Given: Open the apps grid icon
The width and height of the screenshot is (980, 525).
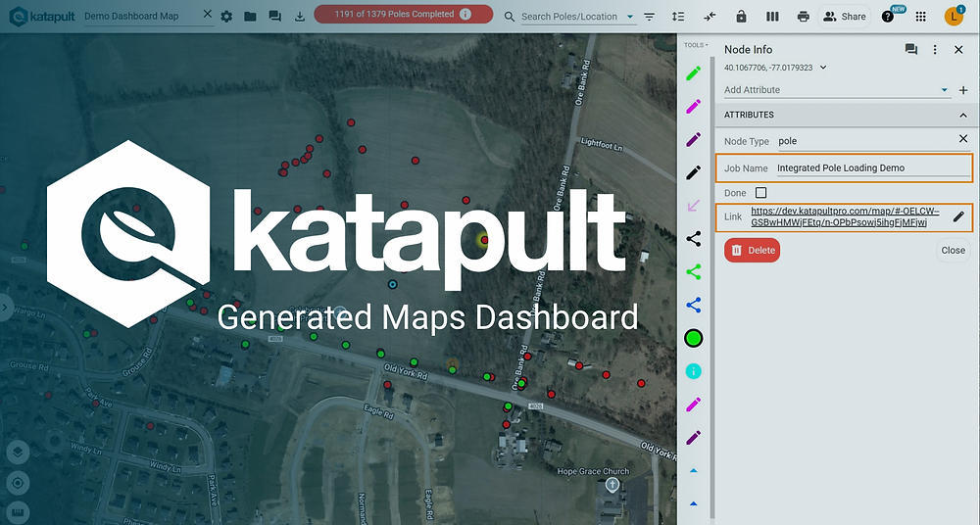Looking at the screenshot, I should pos(920,17).
